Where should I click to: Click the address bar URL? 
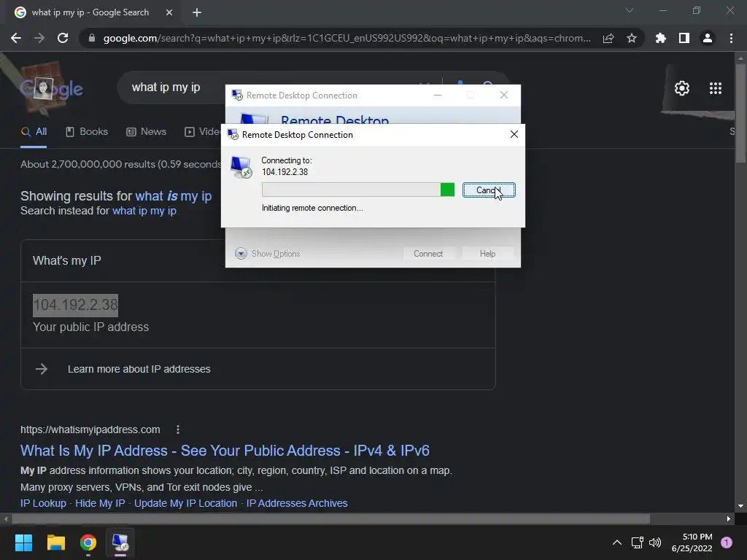point(347,38)
